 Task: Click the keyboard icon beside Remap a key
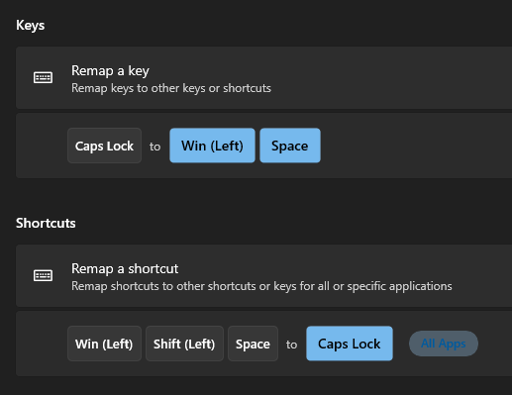click(x=43, y=78)
